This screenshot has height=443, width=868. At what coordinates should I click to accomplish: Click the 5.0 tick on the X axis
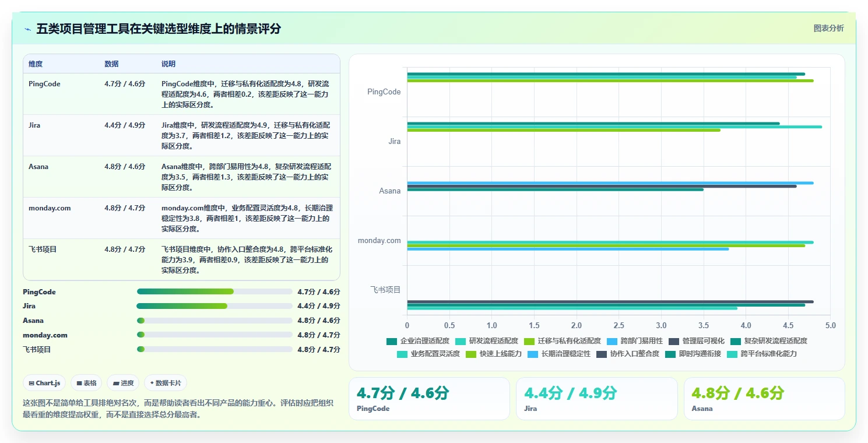point(831,325)
